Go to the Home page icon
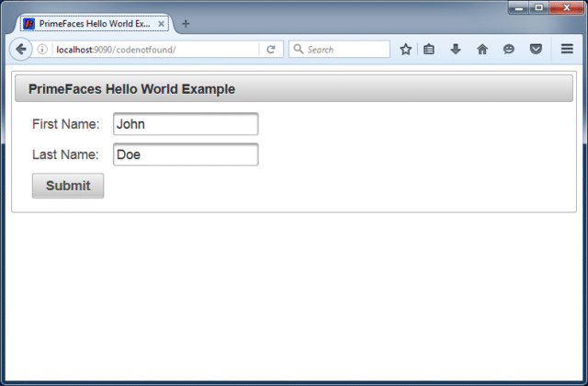Screen dimensions: 588x386 pyautogui.click(x=482, y=49)
